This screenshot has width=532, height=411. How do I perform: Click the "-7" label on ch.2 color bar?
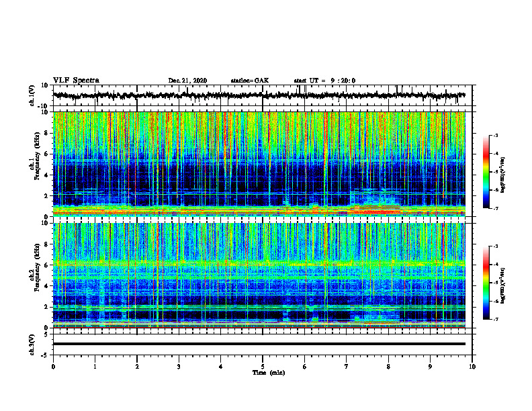pos(496,319)
